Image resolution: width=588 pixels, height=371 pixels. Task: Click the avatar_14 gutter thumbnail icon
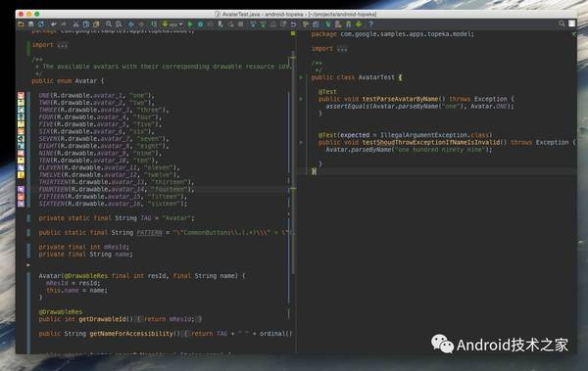point(21,189)
